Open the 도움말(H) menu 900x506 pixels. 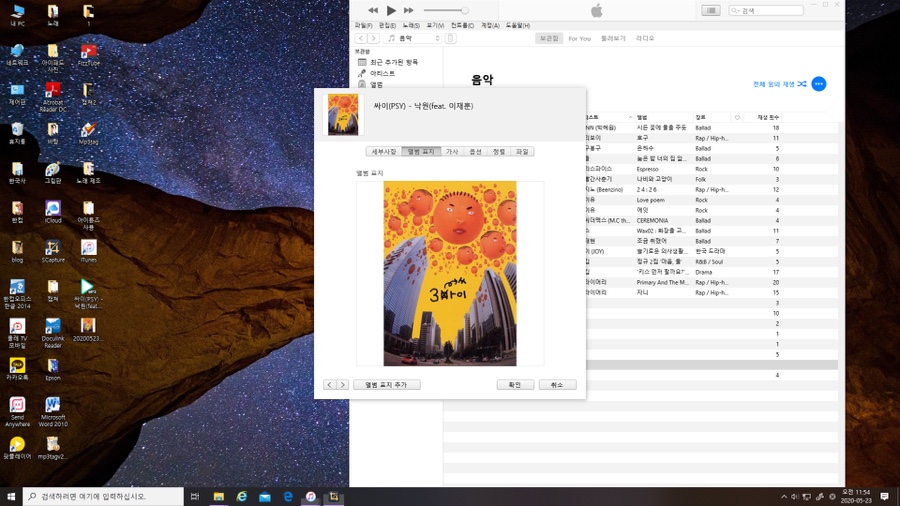518,25
